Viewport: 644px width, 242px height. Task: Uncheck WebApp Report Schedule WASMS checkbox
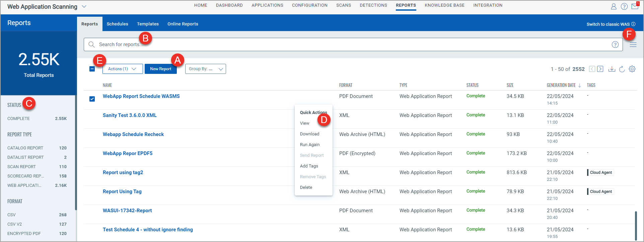click(x=92, y=99)
